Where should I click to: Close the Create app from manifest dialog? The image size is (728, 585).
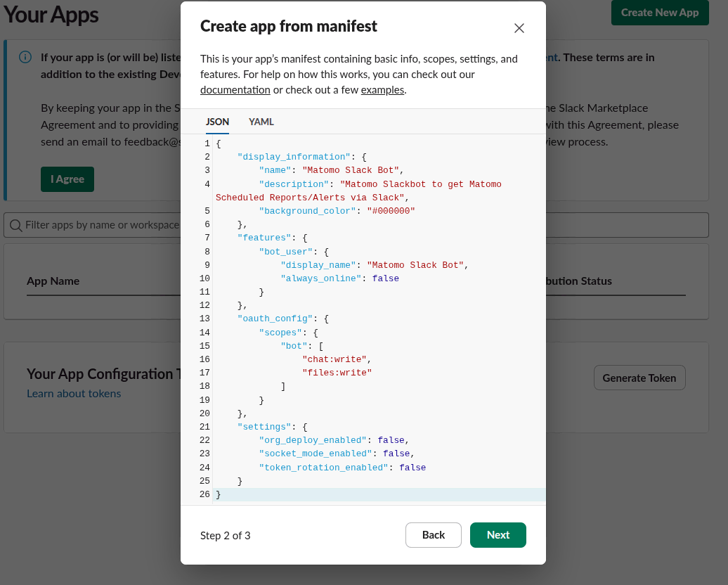[519, 28]
